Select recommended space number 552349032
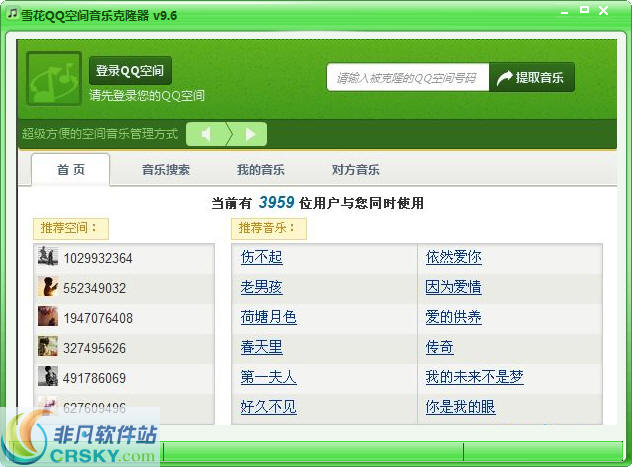Screen dimensions: 632x467 (x=94, y=288)
